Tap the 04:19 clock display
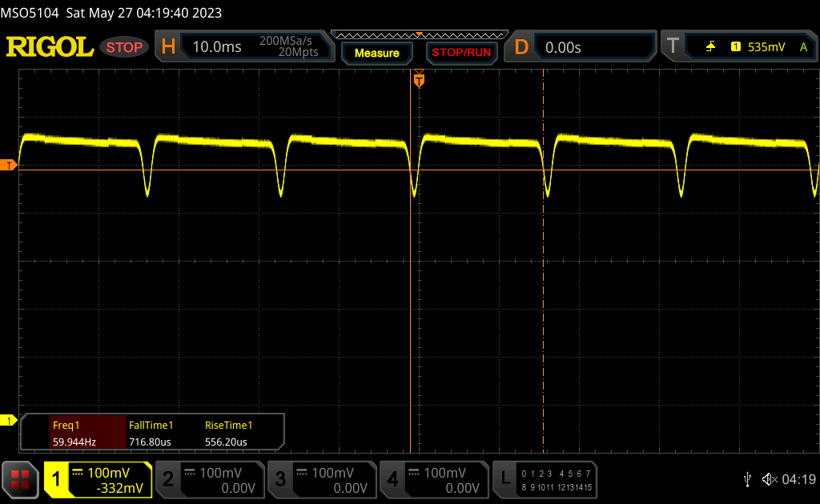Screen dimensions: 820x504 [x=798, y=479]
